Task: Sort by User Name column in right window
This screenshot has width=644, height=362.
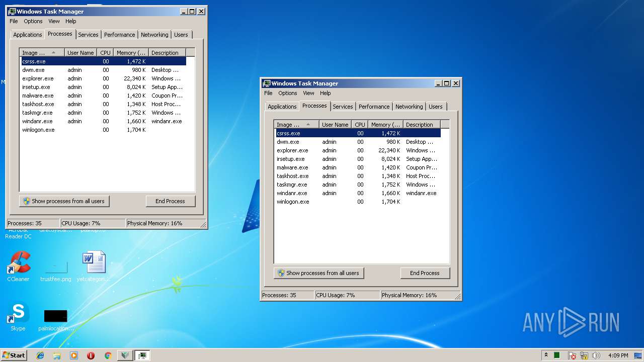Action: [335, 125]
